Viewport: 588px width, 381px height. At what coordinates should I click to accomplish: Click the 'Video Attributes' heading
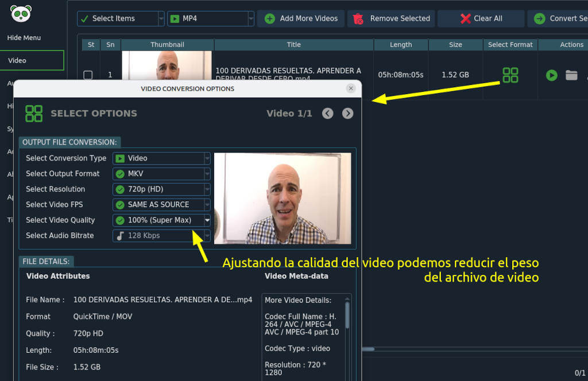[58, 276]
